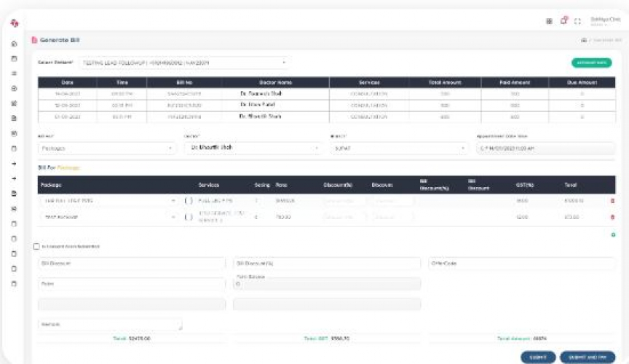The height and width of the screenshot is (364, 629).
Task: Click the Paid Amount column header
Action: coord(515,82)
